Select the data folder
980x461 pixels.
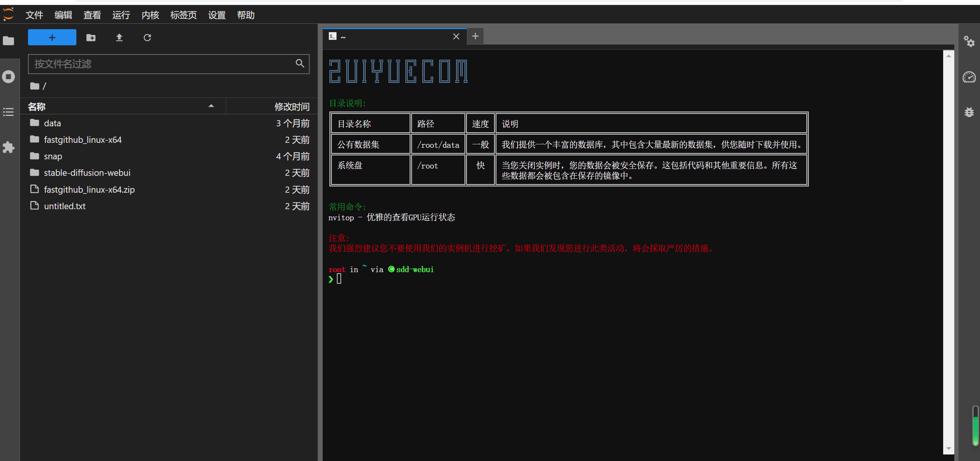pyautogui.click(x=169, y=123)
